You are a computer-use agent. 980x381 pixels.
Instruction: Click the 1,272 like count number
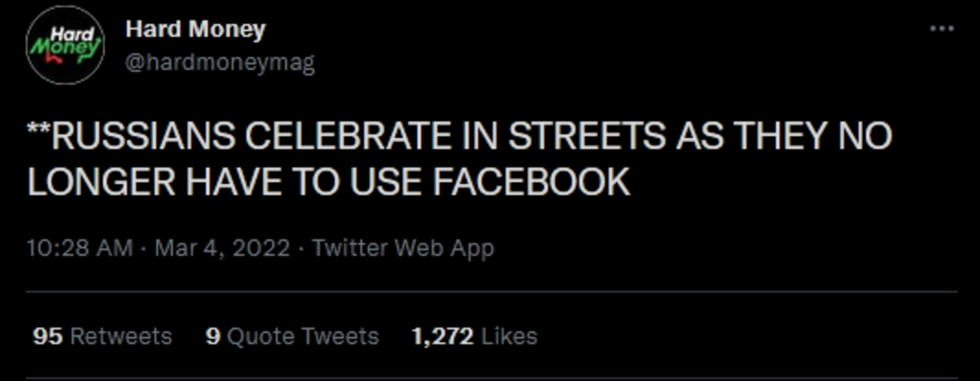[441, 337]
